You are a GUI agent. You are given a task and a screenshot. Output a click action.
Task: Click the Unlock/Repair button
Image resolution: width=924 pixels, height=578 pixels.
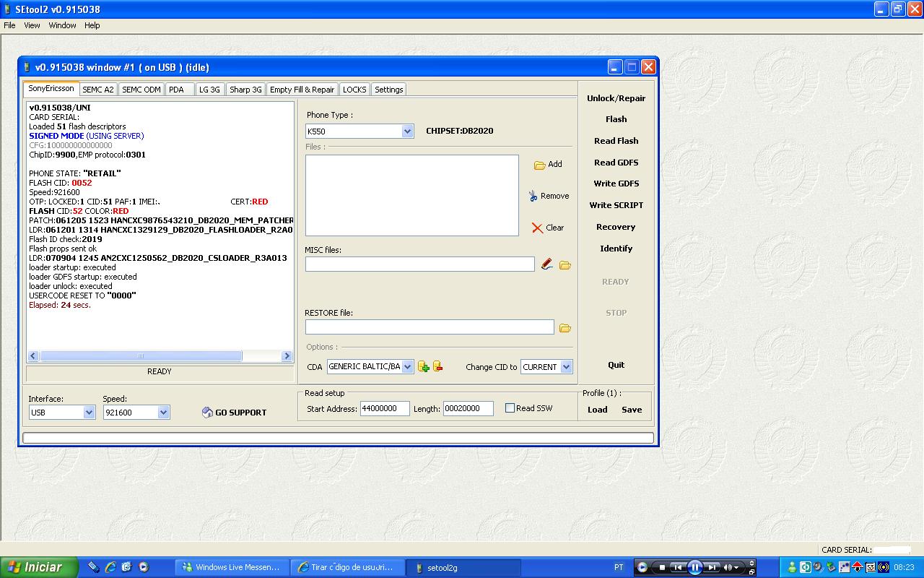(616, 98)
